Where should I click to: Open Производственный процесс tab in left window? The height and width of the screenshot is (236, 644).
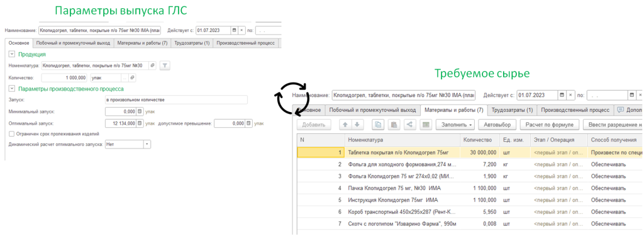[x=246, y=43]
